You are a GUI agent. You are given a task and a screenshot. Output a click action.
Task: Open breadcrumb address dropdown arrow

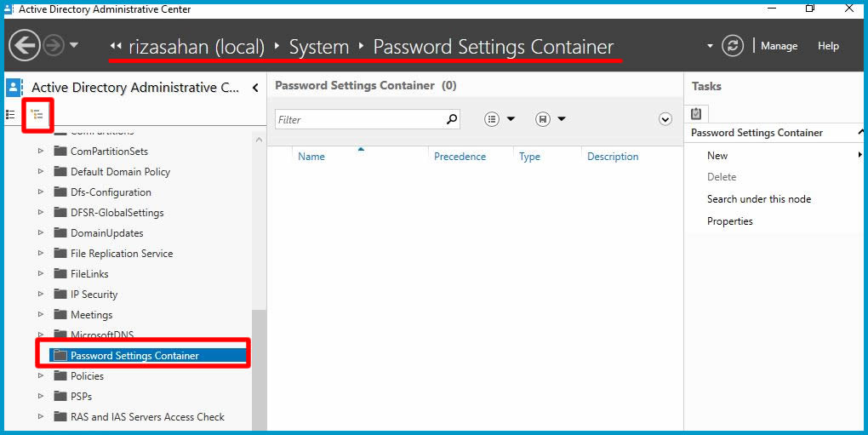click(x=710, y=46)
